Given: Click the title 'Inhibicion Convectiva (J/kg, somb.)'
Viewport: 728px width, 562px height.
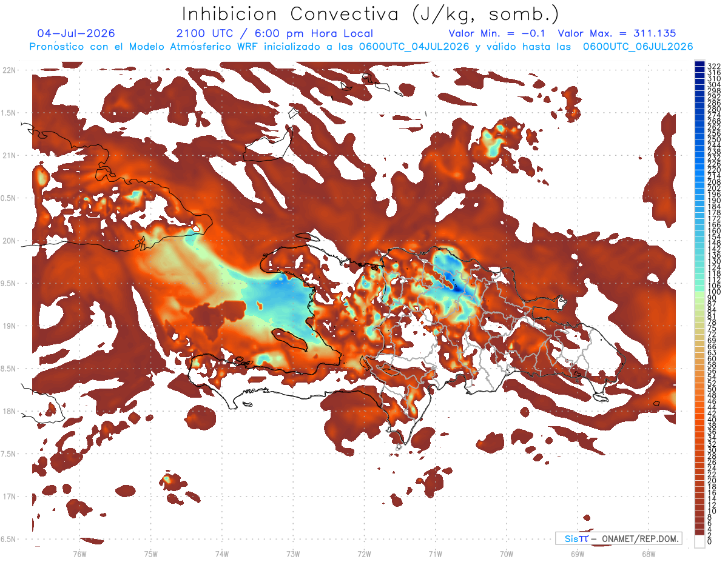Looking at the screenshot, I should point(371,15).
